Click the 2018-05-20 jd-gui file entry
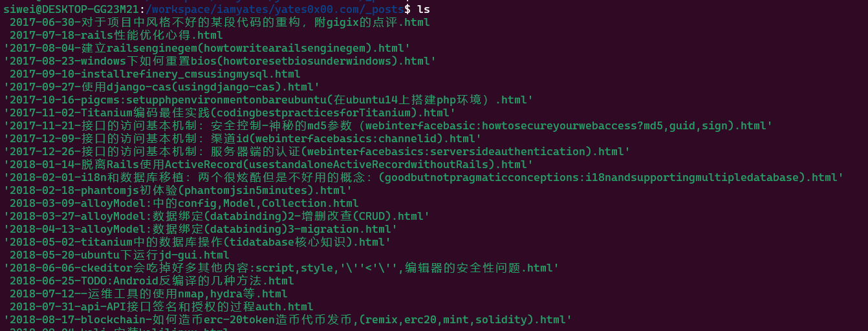Screen dimensions: 868x331 click(x=120, y=255)
